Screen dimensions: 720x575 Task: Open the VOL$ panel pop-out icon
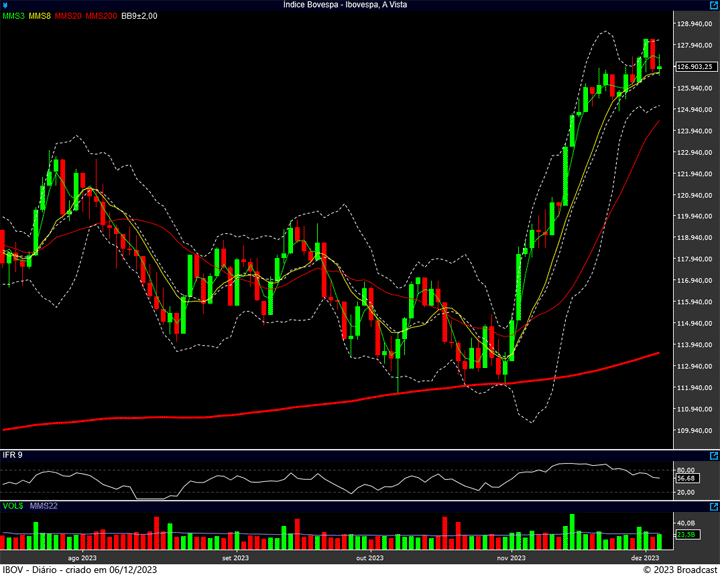(713, 507)
